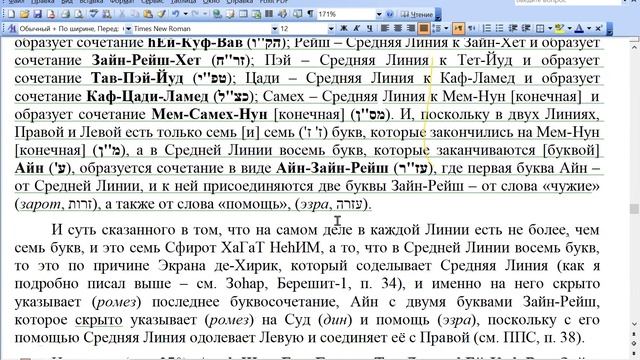This screenshot has height=360, width=640.
Task: Click the line spacing icon
Action: click(x=438, y=28)
